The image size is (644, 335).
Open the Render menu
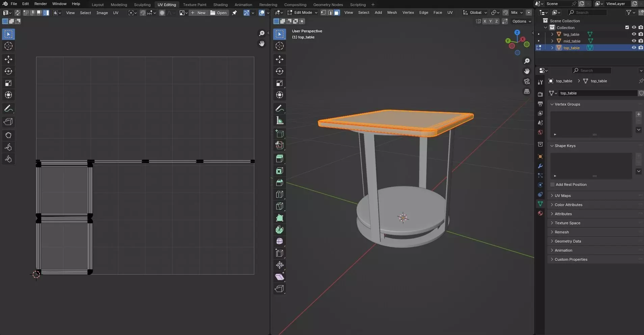pyautogui.click(x=41, y=4)
